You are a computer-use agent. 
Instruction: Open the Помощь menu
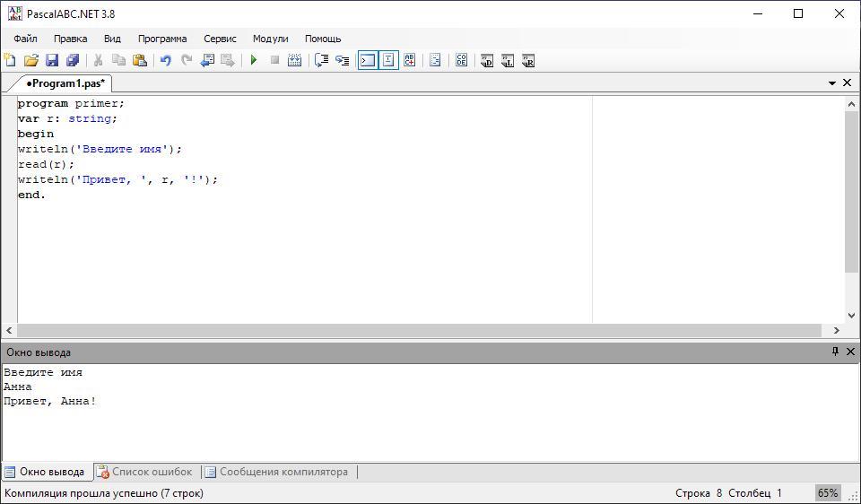point(323,39)
